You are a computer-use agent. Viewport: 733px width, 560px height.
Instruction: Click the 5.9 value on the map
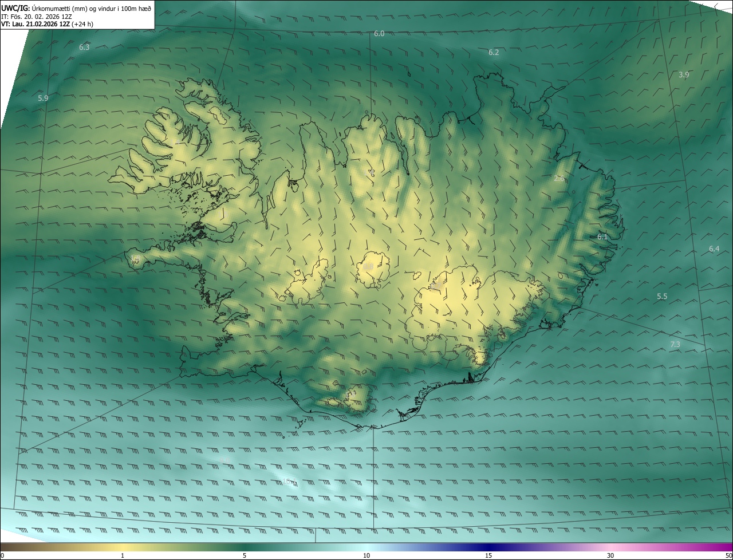point(43,98)
